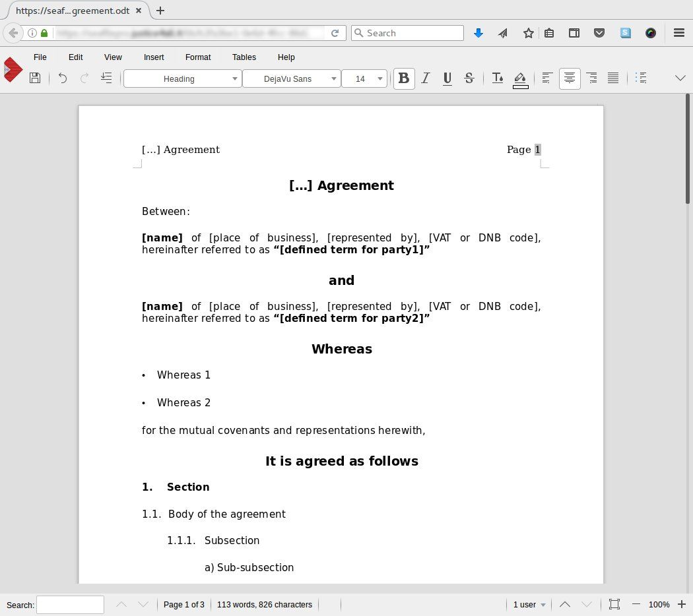693x616 pixels.
Task: Align text to the right
Action: 591,78
